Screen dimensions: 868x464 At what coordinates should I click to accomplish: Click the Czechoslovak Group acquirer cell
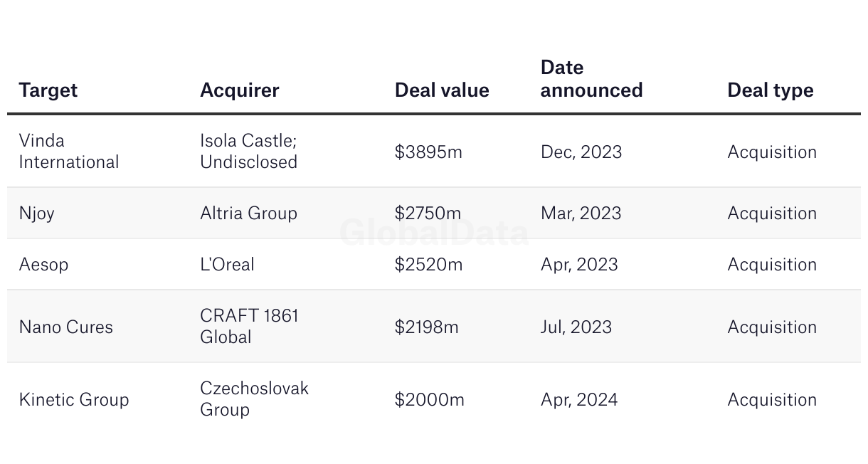[x=254, y=399]
